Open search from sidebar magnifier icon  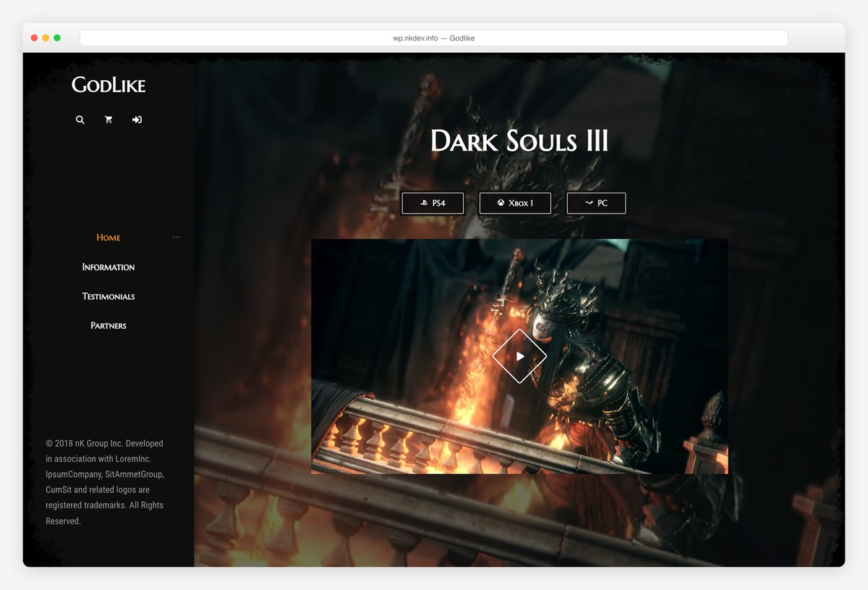click(x=80, y=119)
